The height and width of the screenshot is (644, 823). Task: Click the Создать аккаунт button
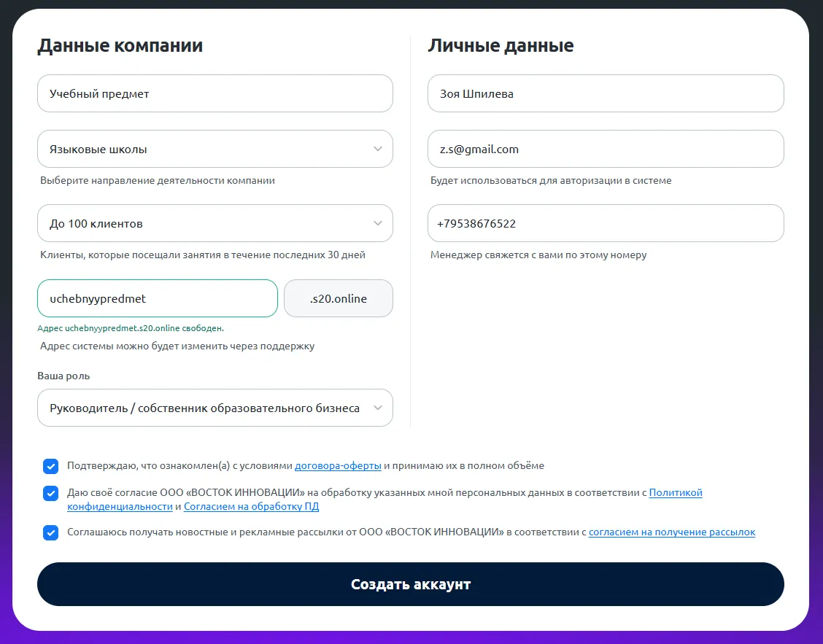click(411, 584)
